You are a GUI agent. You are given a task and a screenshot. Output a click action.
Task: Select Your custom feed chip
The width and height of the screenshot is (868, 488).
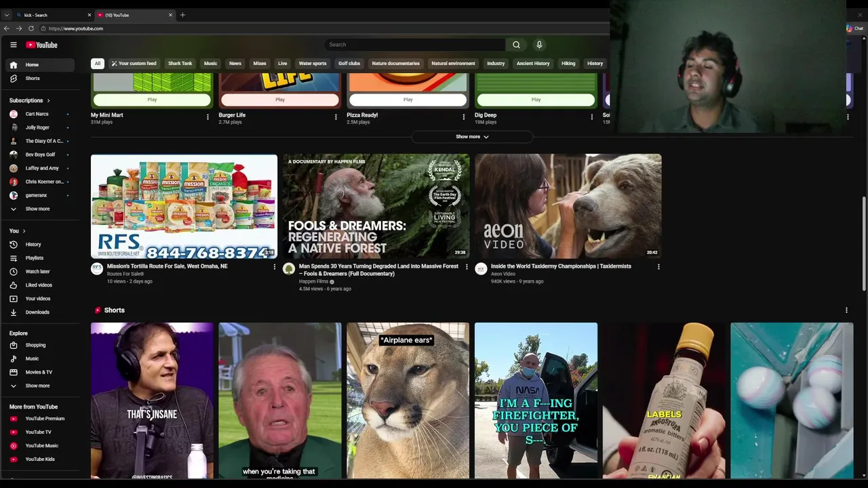tap(134, 64)
